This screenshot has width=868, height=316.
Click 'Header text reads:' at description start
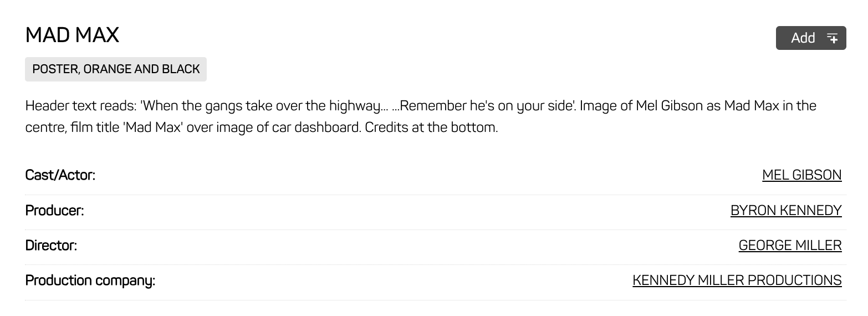coord(81,106)
